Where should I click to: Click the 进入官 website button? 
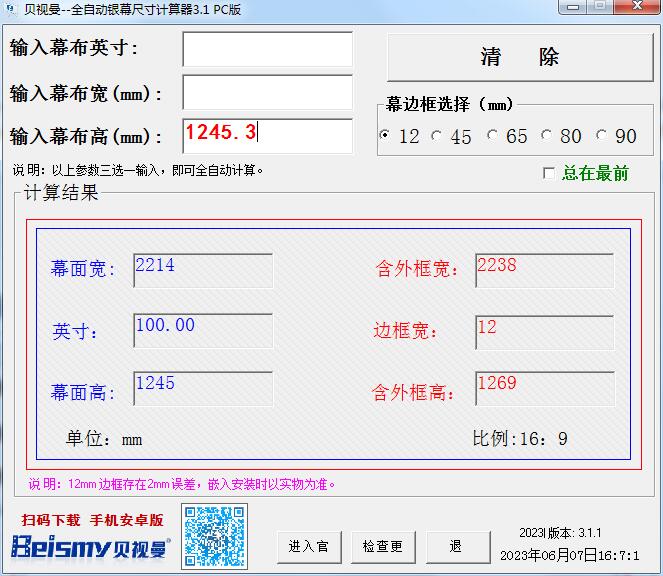[309, 547]
